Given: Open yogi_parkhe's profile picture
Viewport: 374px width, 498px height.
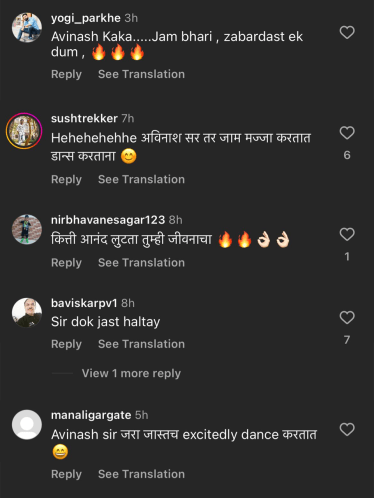Looking at the screenshot, I should (27, 28).
